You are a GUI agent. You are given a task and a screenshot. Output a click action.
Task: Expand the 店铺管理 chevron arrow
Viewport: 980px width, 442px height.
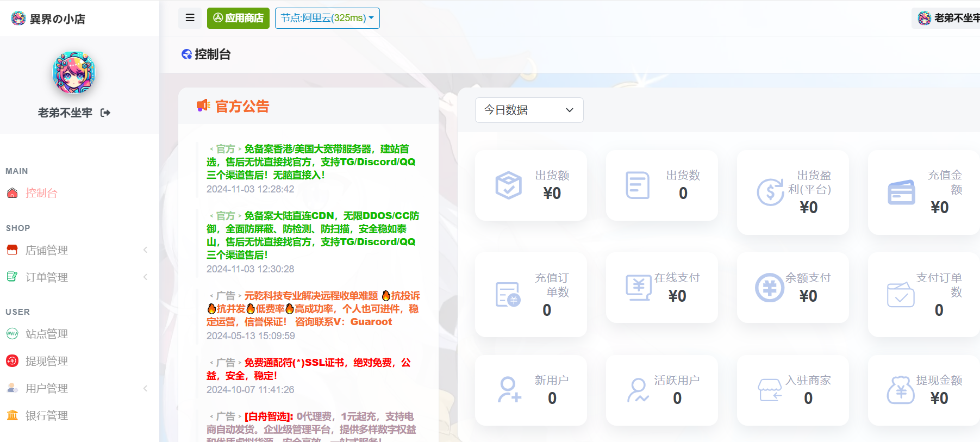click(x=145, y=250)
